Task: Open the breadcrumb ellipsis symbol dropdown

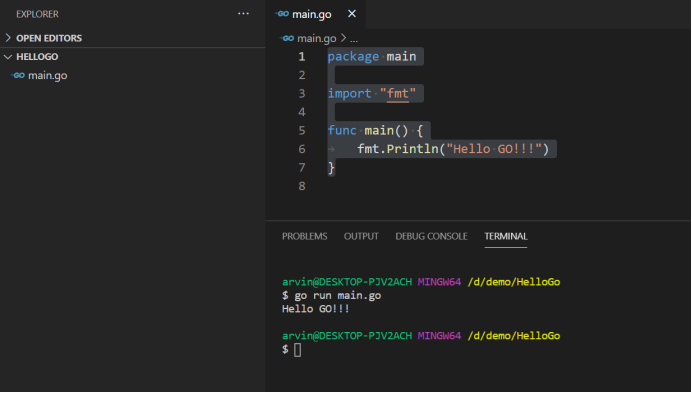Action: pos(354,39)
